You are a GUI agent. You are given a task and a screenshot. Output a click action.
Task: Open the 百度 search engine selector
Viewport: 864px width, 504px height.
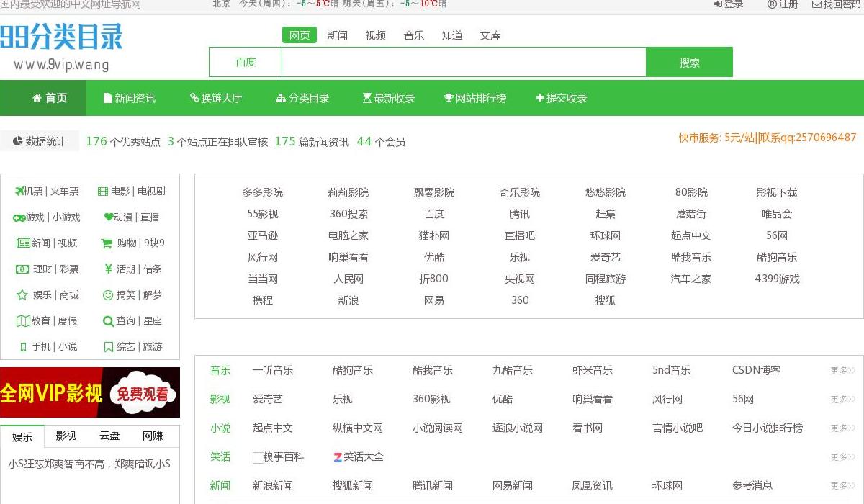point(246,62)
